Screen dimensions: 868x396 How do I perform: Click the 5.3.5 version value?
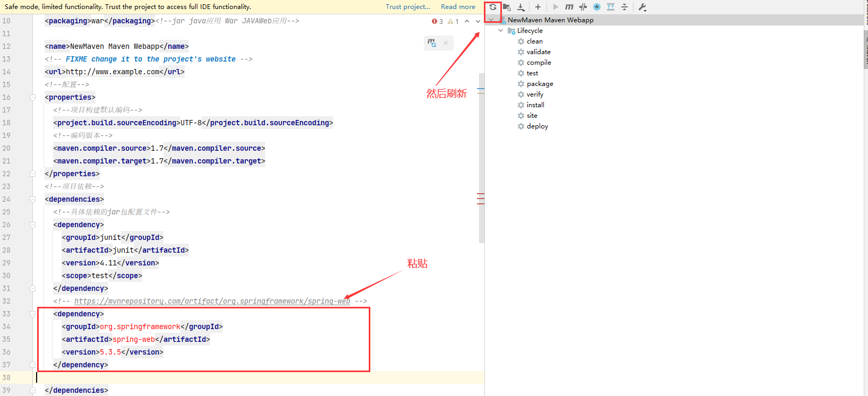point(110,352)
